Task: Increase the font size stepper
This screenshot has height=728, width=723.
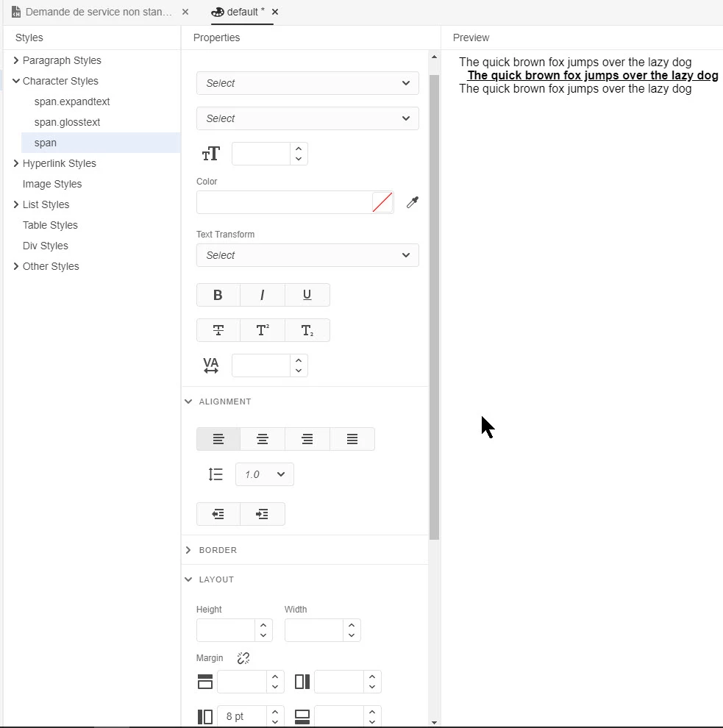Action: 299,149
